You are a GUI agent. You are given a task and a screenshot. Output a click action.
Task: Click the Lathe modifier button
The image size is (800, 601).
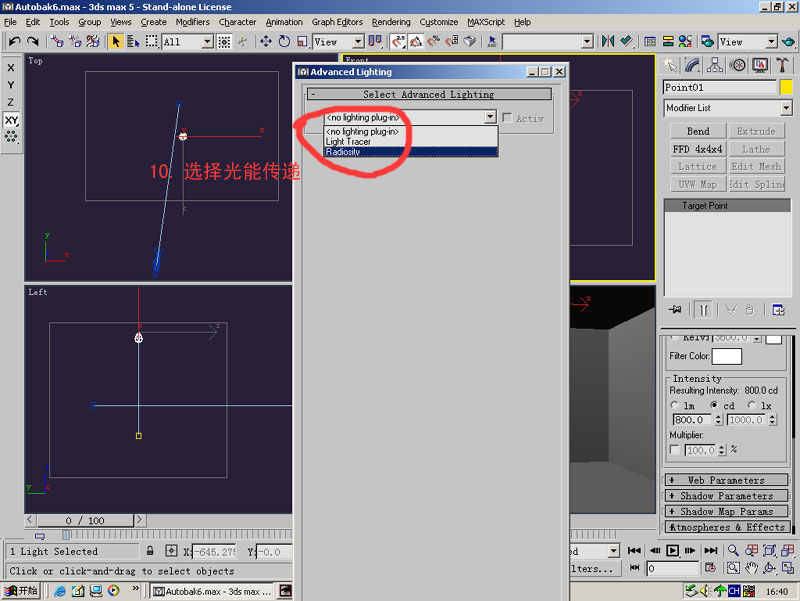(756, 149)
